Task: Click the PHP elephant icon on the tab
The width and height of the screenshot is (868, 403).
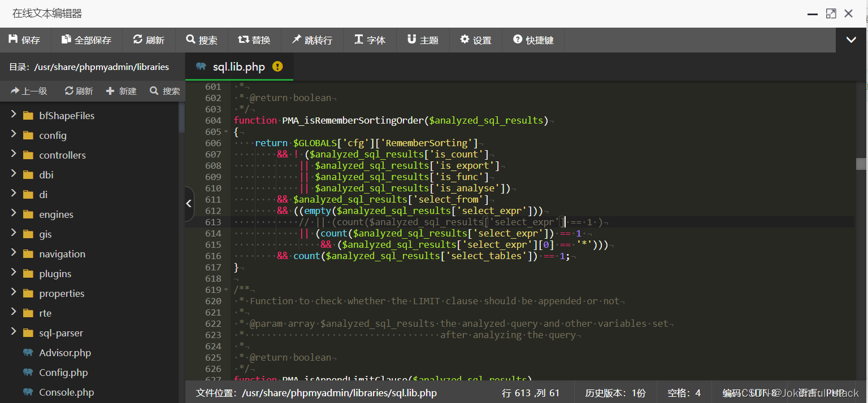Action: tap(202, 66)
